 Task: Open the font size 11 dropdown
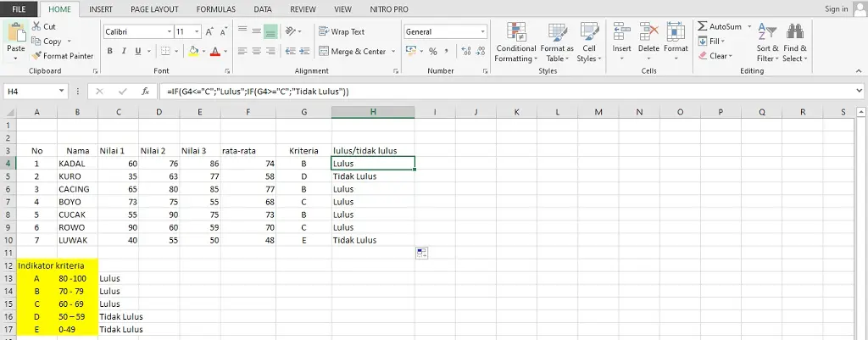[197, 32]
